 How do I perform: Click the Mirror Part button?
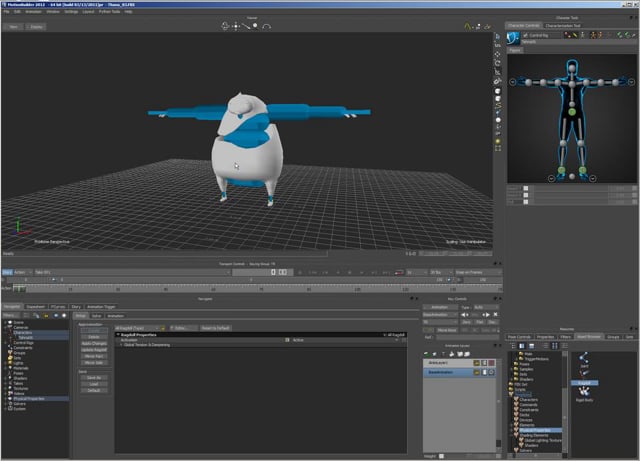pos(94,356)
